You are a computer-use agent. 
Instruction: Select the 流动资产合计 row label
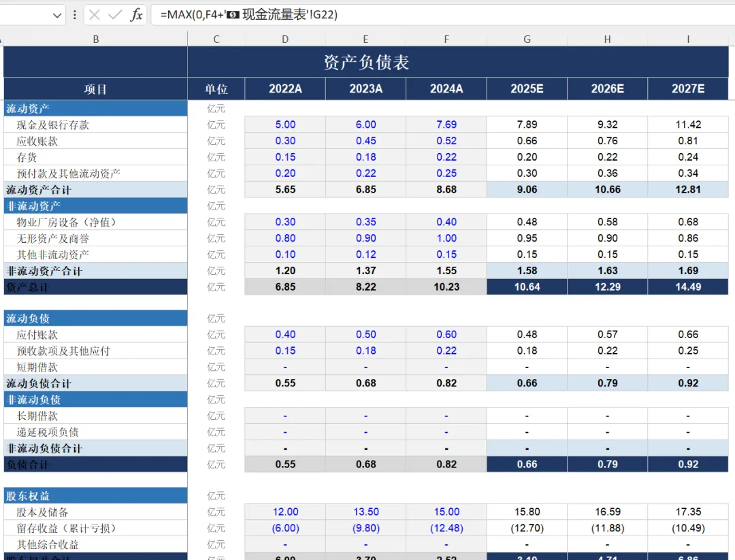pos(96,190)
